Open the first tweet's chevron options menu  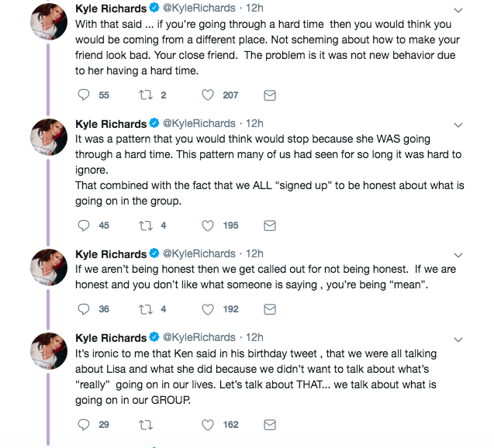coord(458,10)
